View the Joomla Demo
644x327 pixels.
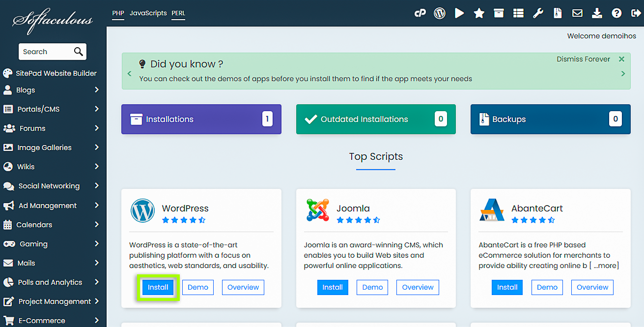[x=372, y=287]
